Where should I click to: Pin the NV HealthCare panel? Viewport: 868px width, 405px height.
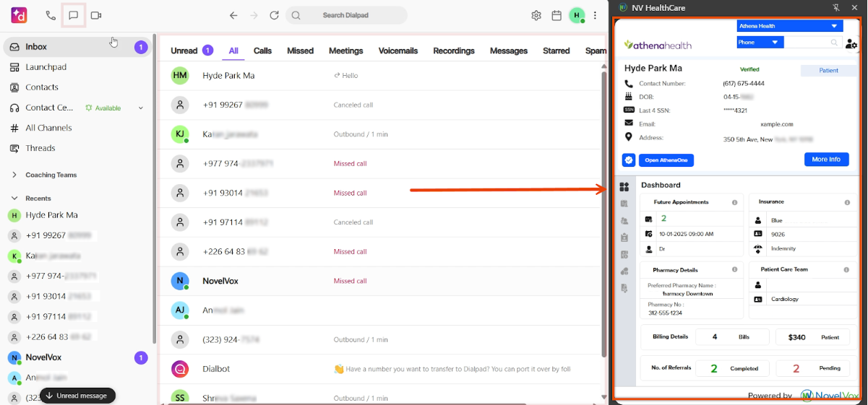(x=836, y=7)
